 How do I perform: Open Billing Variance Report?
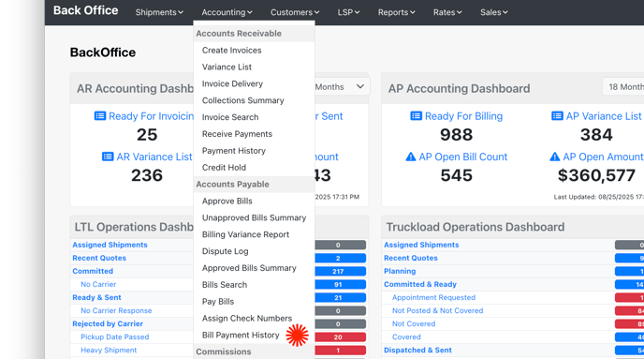245,235
